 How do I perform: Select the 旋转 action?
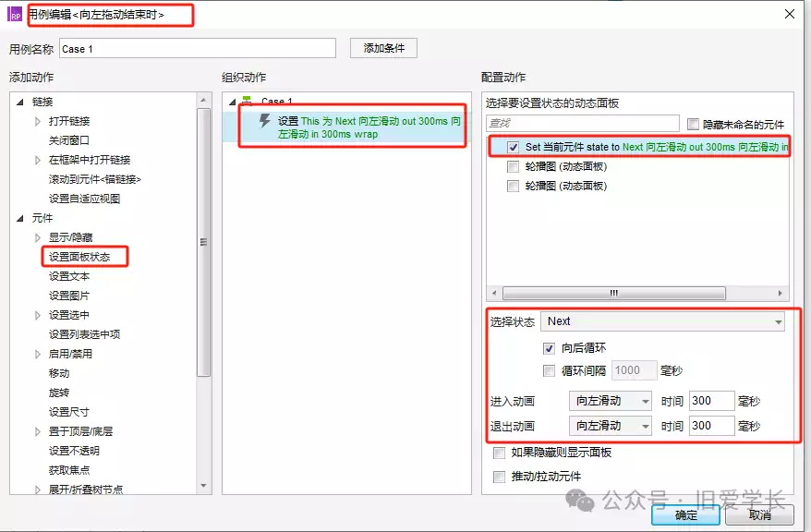coord(59,393)
